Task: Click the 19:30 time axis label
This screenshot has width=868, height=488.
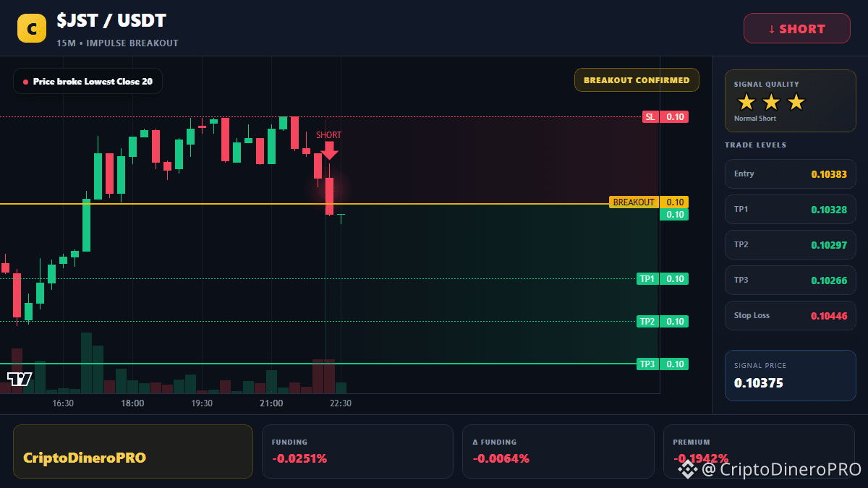Action: (202, 403)
